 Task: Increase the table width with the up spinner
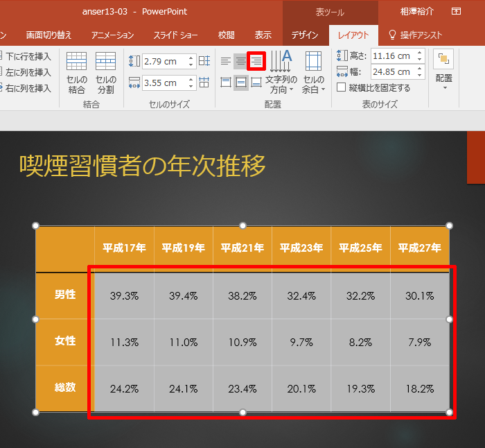(x=420, y=69)
